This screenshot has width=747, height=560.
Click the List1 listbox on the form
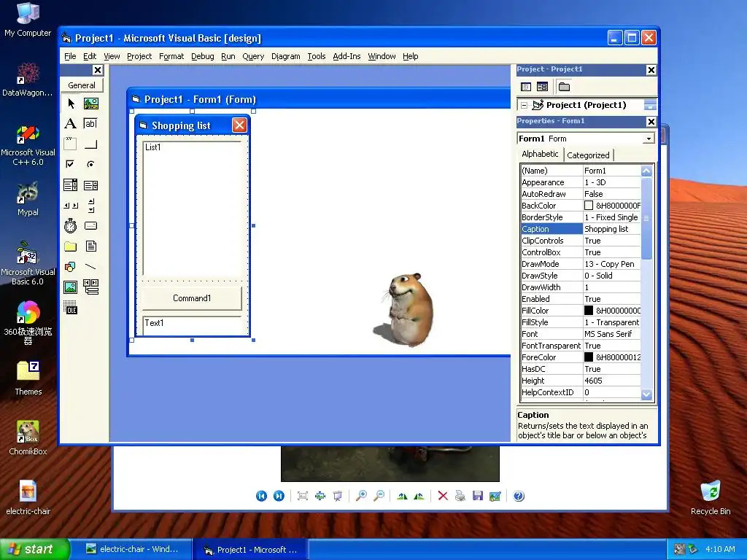pos(192,208)
